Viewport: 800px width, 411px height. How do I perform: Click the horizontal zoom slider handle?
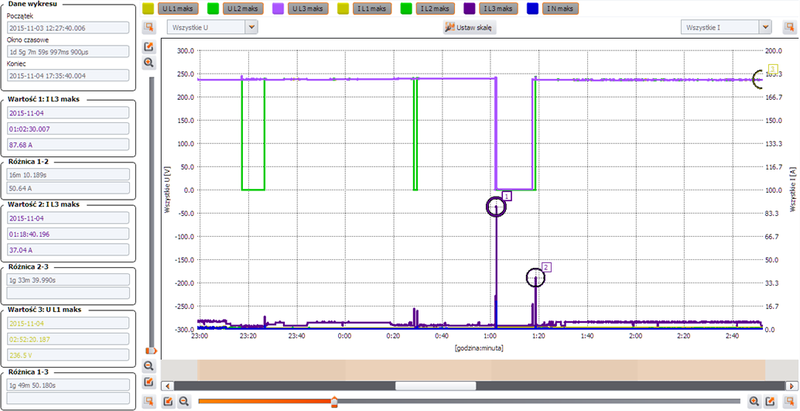(x=334, y=401)
